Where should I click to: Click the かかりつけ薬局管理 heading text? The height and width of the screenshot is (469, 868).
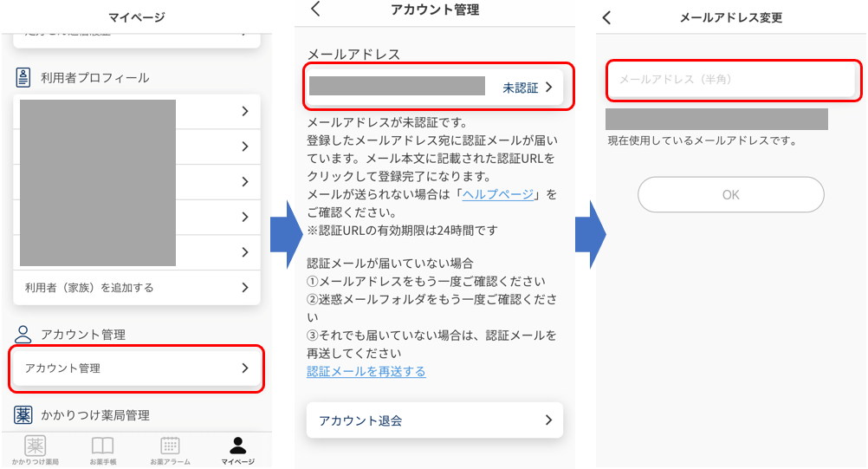(x=95, y=415)
